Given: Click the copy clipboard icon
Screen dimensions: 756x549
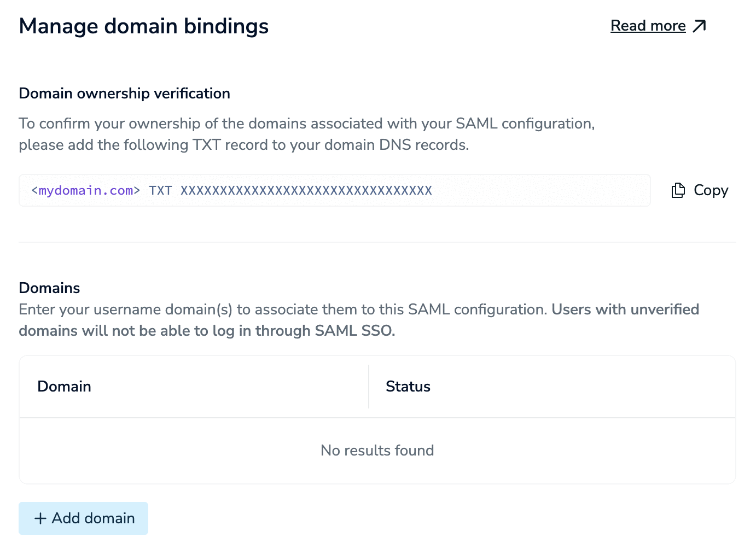Looking at the screenshot, I should coord(678,190).
